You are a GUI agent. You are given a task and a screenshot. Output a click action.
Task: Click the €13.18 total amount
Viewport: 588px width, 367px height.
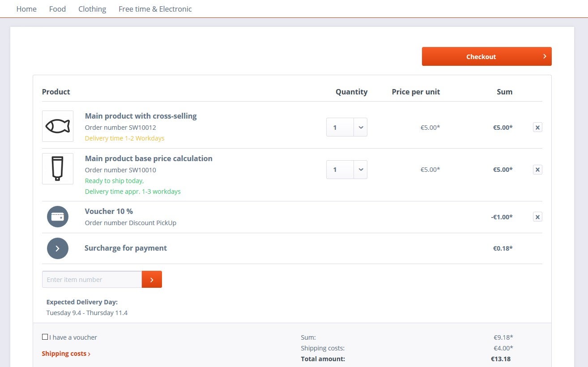(x=501, y=359)
